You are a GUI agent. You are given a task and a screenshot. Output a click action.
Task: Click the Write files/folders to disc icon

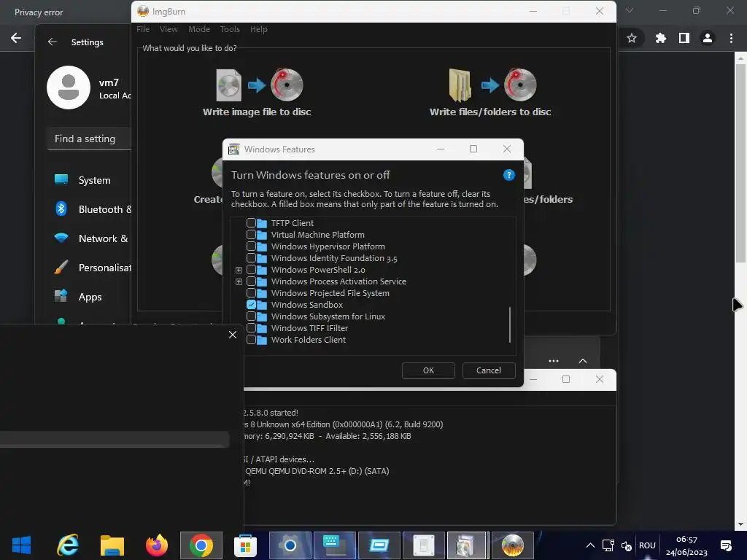coord(492,85)
